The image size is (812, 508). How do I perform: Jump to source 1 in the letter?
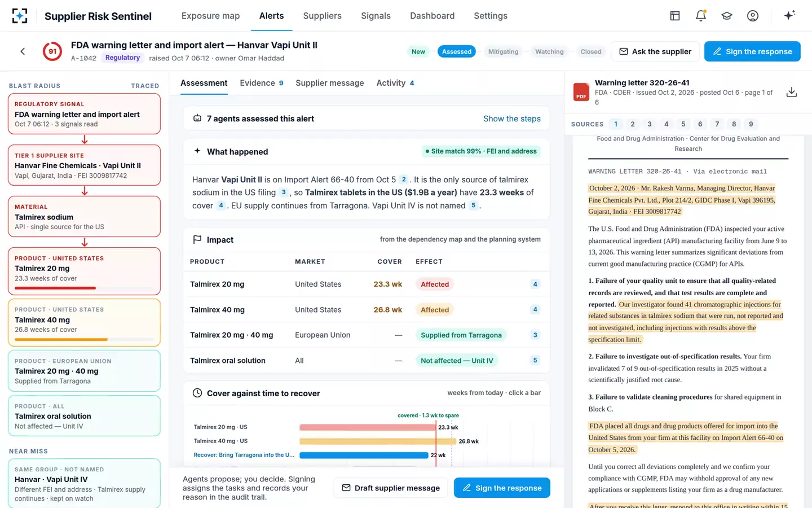click(x=616, y=124)
